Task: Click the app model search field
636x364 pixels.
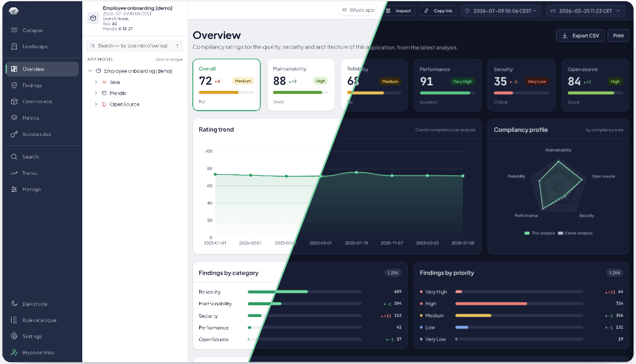Action: pyautogui.click(x=135, y=46)
